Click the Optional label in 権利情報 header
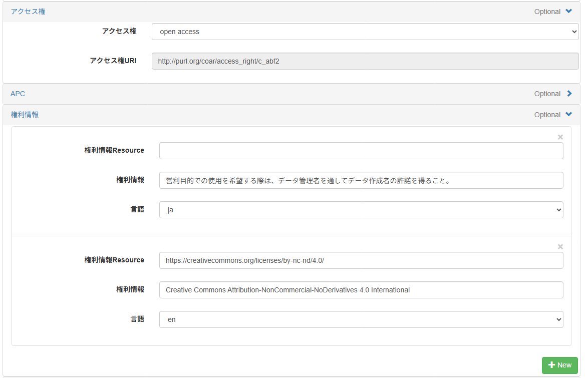Screen dimensions: 588x378 click(x=547, y=115)
